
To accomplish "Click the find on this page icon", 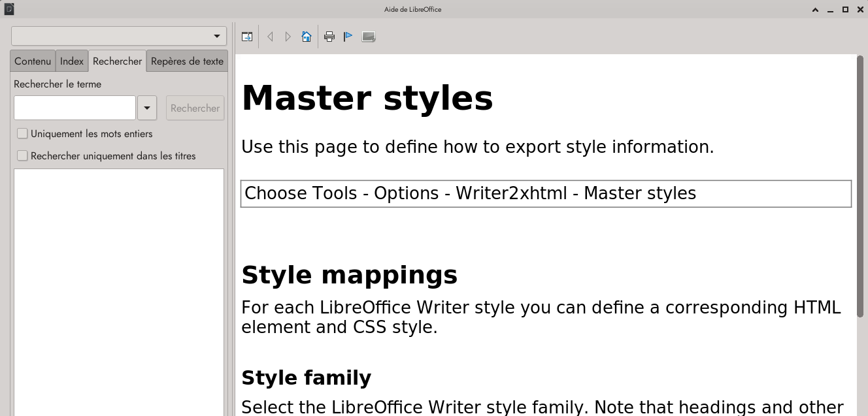I will (369, 37).
